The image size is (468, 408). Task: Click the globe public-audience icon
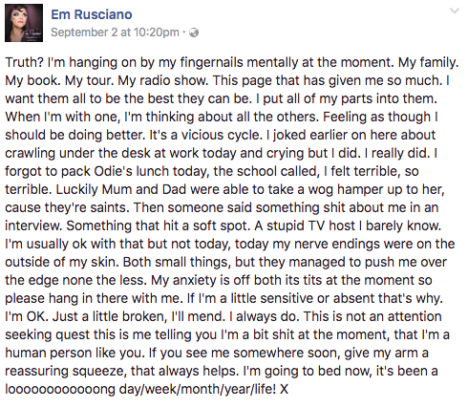pos(194,33)
